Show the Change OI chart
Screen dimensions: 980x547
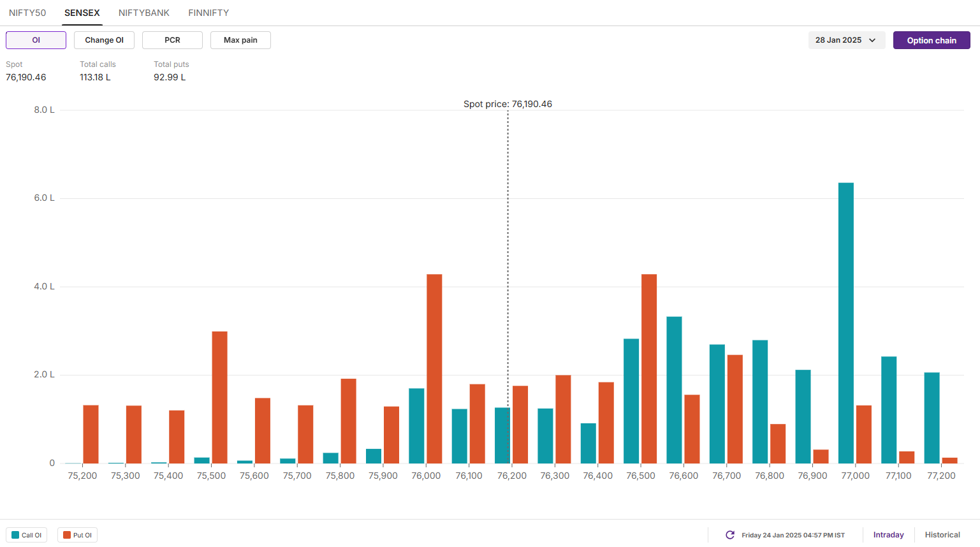coord(104,40)
